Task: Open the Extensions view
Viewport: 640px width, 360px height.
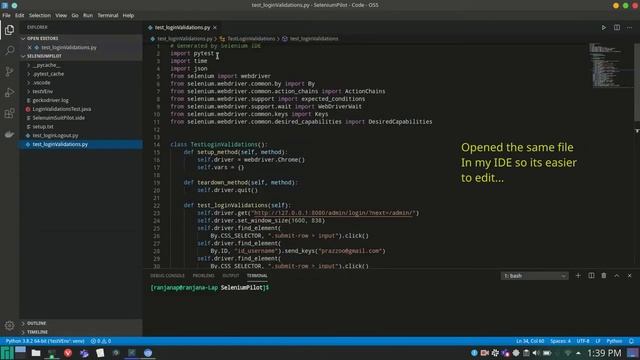Action: 9,113
